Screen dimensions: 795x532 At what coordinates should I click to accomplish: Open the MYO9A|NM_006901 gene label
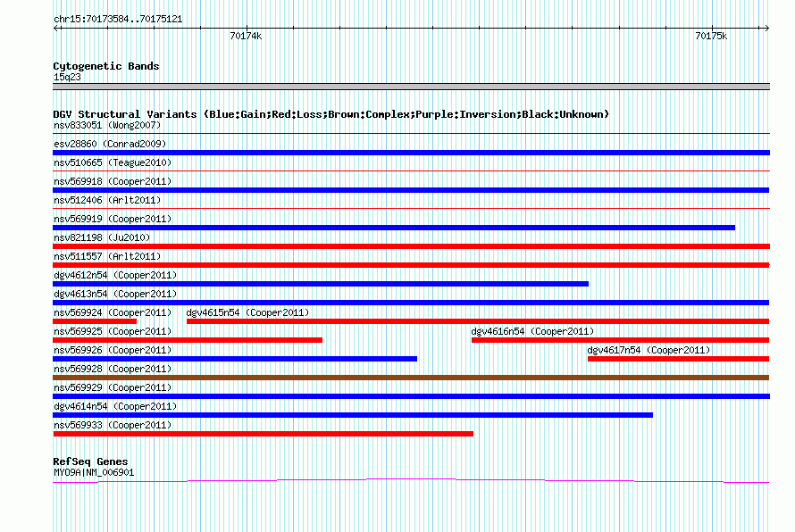coord(94,473)
